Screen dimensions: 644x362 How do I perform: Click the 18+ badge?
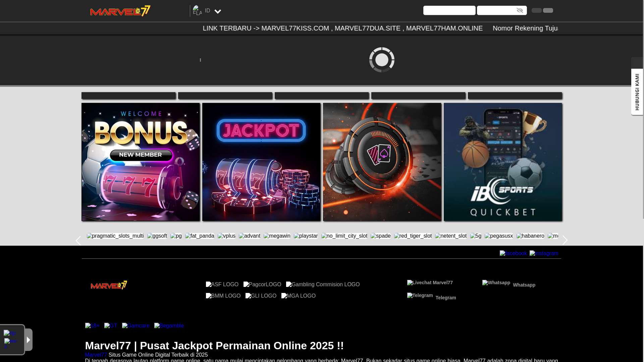pyautogui.click(x=92, y=326)
